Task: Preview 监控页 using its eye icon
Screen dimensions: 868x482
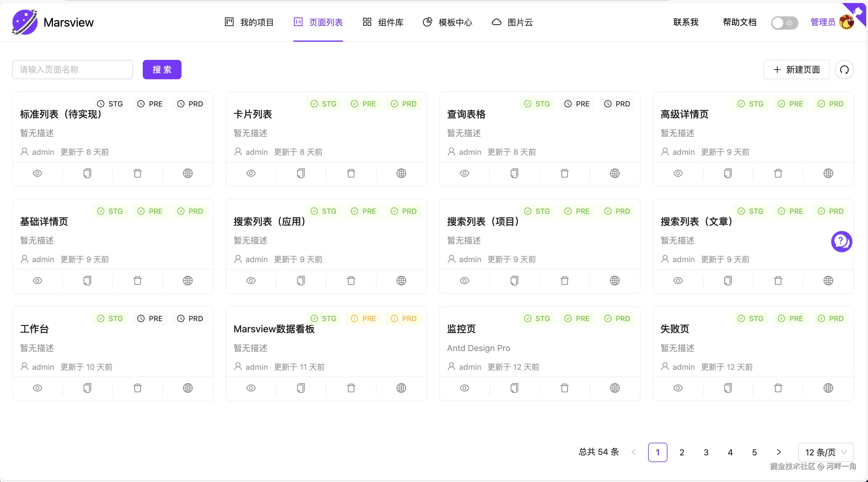Action: point(464,388)
